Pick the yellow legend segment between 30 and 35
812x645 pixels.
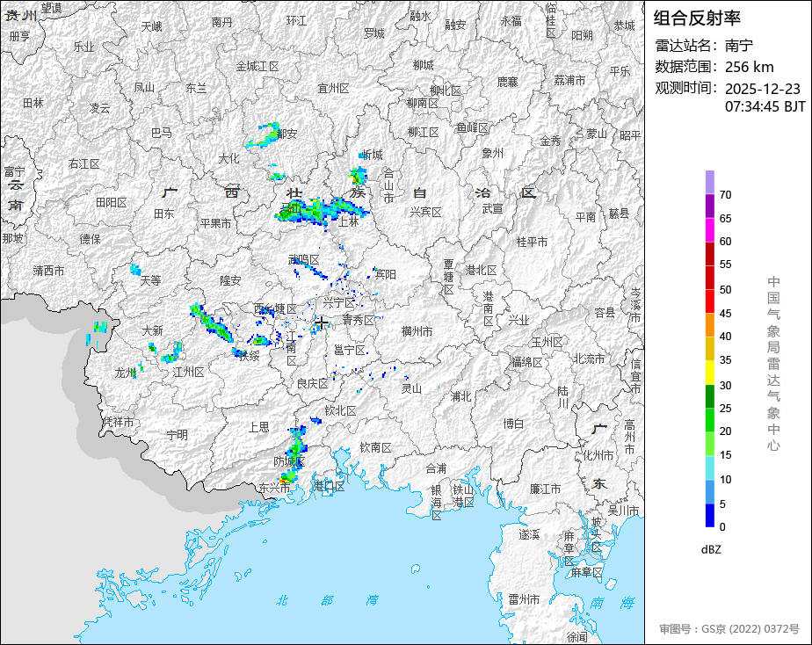tap(709, 373)
